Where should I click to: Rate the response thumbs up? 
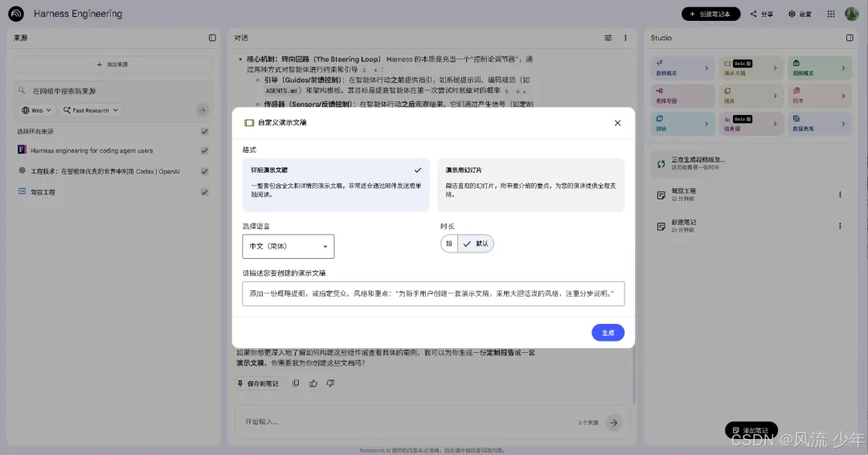313,383
